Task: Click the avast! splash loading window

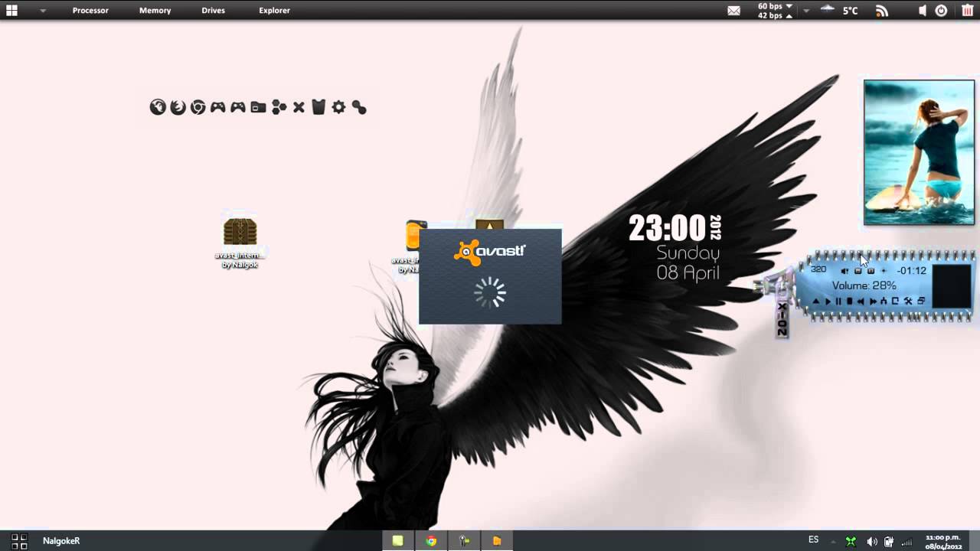Action: (490, 275)
